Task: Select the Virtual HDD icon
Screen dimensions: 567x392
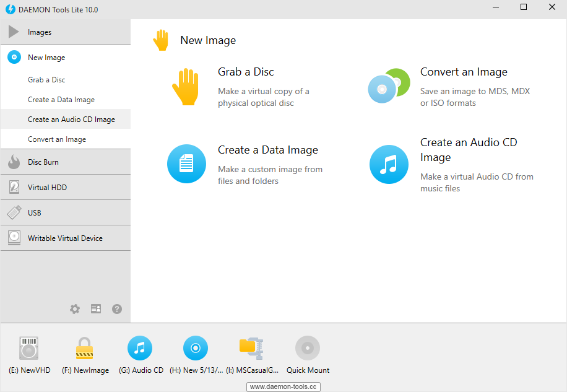Action: [13, 187]
